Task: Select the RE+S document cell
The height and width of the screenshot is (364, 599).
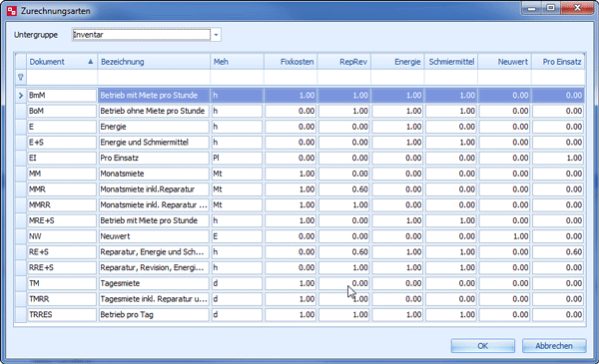Action: 62,252
